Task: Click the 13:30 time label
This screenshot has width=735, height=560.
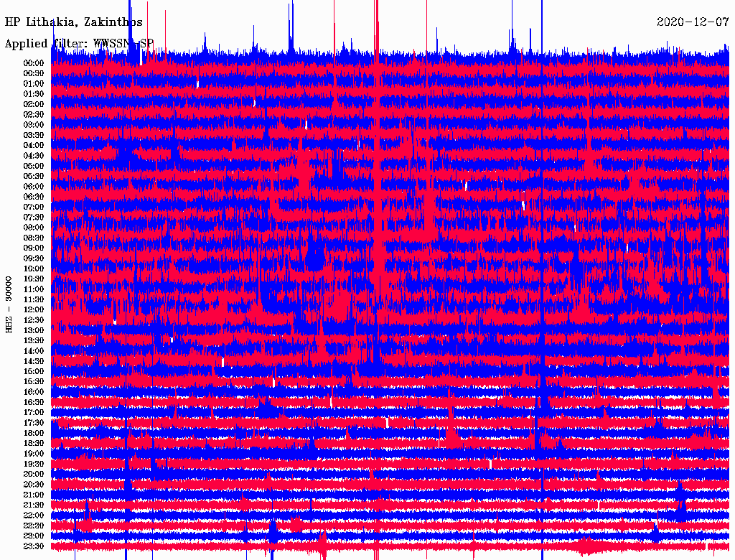Action: (x=34, y=341)
